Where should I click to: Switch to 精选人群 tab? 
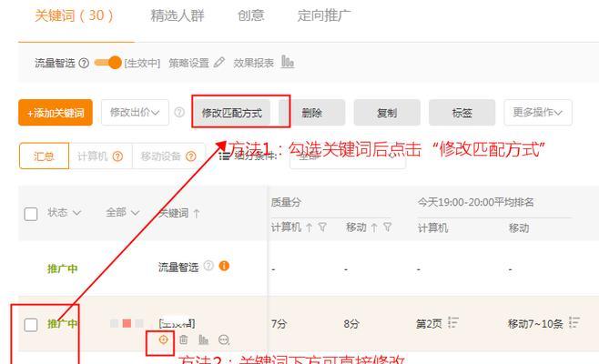[x=178, y=15]
